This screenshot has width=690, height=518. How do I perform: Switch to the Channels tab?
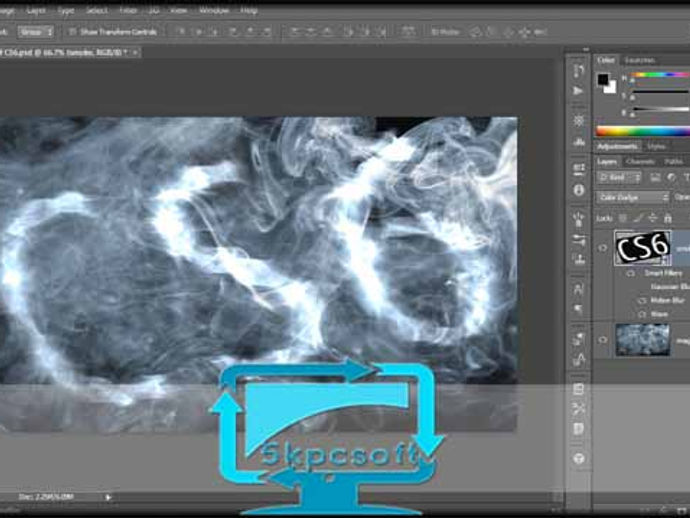pos(640,162)
